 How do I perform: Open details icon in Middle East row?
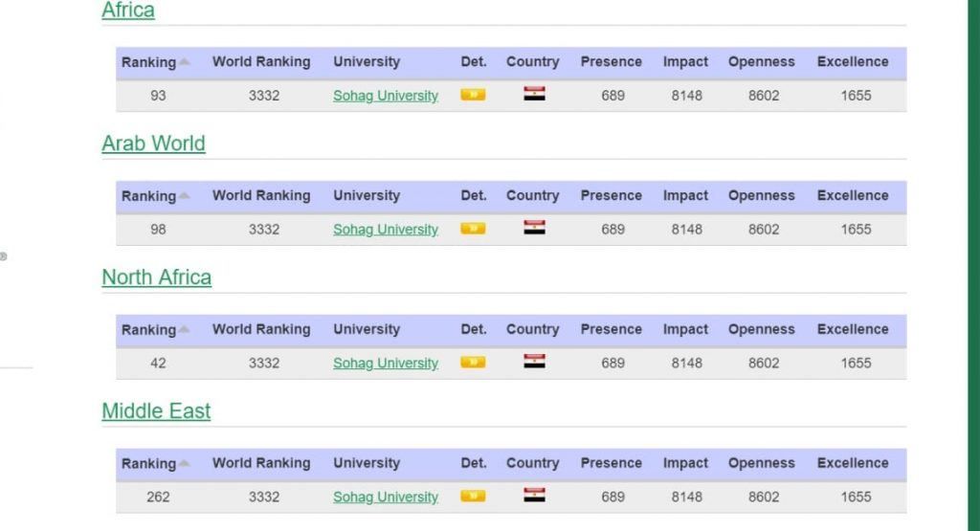click(x=473, y=496)
